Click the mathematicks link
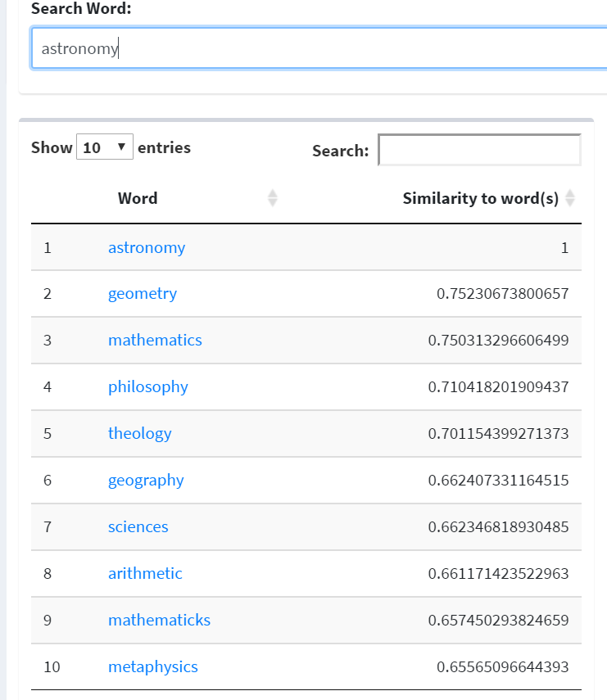 coord(159,621)
